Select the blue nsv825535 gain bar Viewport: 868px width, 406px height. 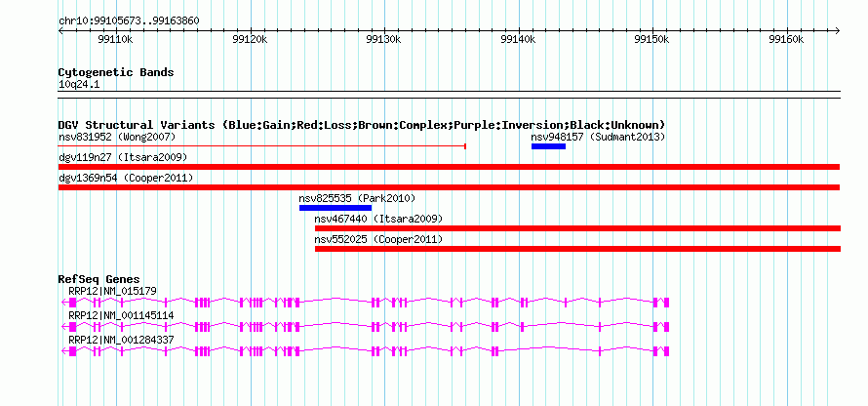(x=335, y=208)
